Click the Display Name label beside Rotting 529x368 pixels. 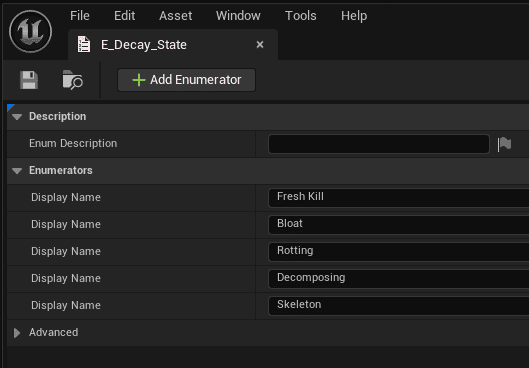[x=66, y=251]
